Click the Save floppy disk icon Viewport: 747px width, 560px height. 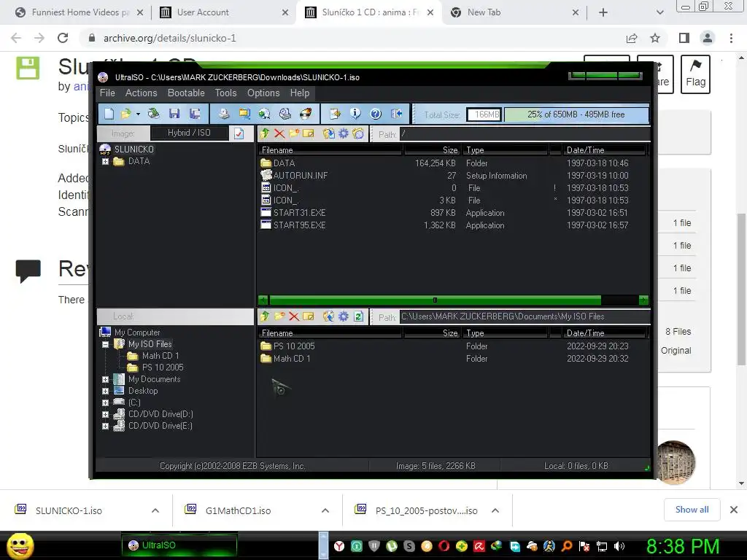[174, 114]
